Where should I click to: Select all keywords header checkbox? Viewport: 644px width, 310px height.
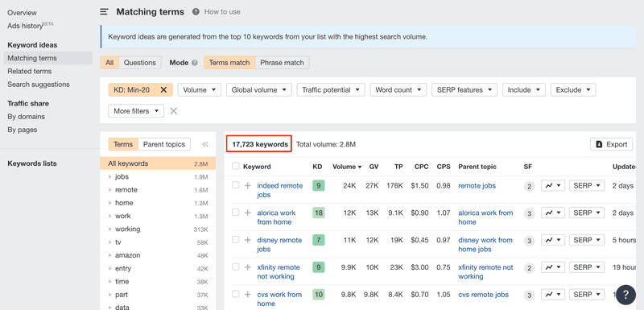pyautogui.click(x=235, y=166)
